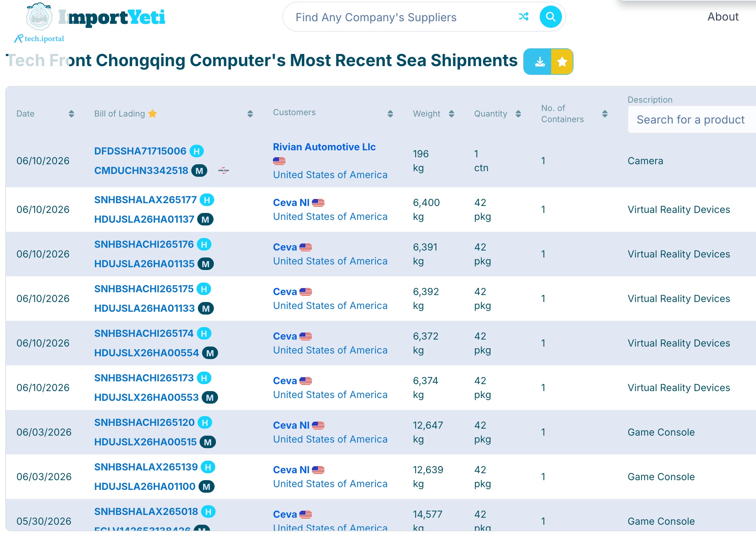The image size is (756, 540).
Task: Click Virtual Reality Devices for SNHBSHACHI265175
Action: [679, 299]
